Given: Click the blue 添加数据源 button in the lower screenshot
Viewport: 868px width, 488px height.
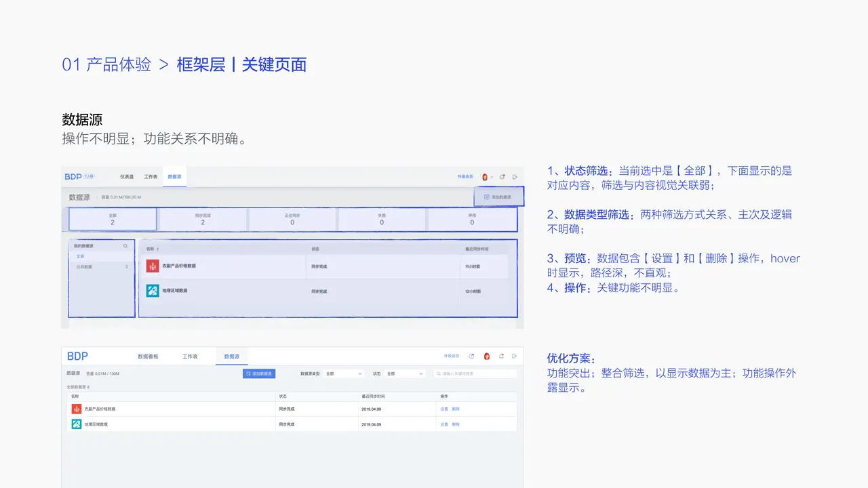Looking at the screenshot, I should click(259, 373).
